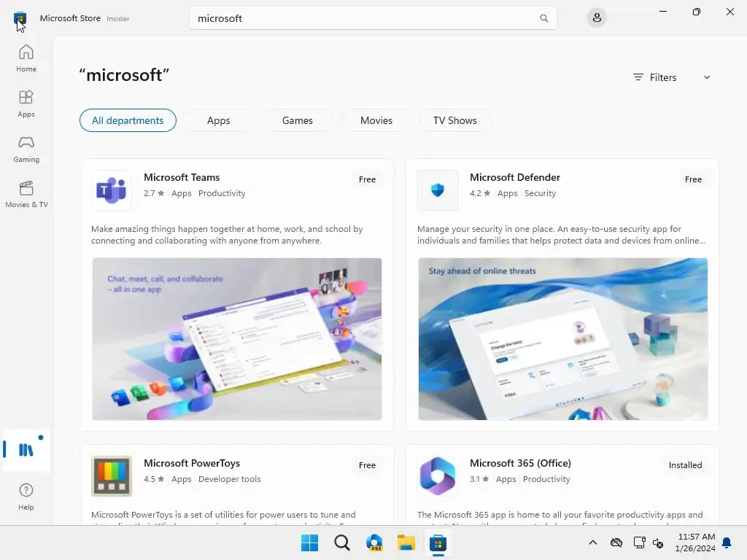Open the Microsoft Defender title link

click(514, 177)
